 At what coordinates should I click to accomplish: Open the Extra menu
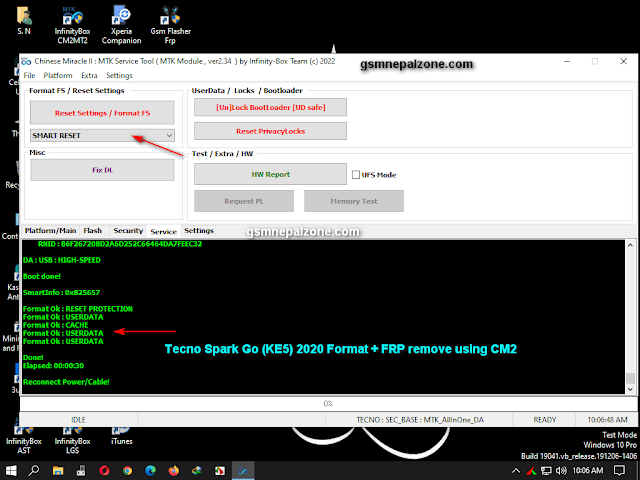pos(89,76)
